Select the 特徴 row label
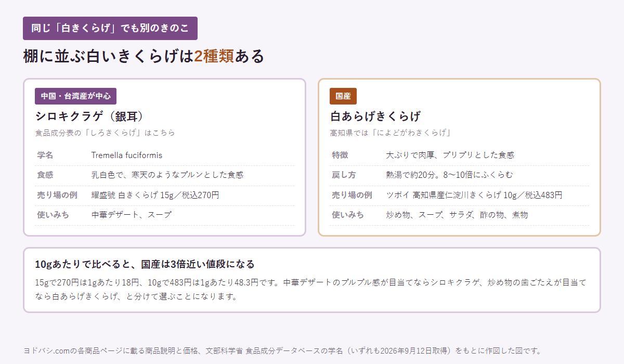This screenshot has width=624, height=364. [340, 155]
